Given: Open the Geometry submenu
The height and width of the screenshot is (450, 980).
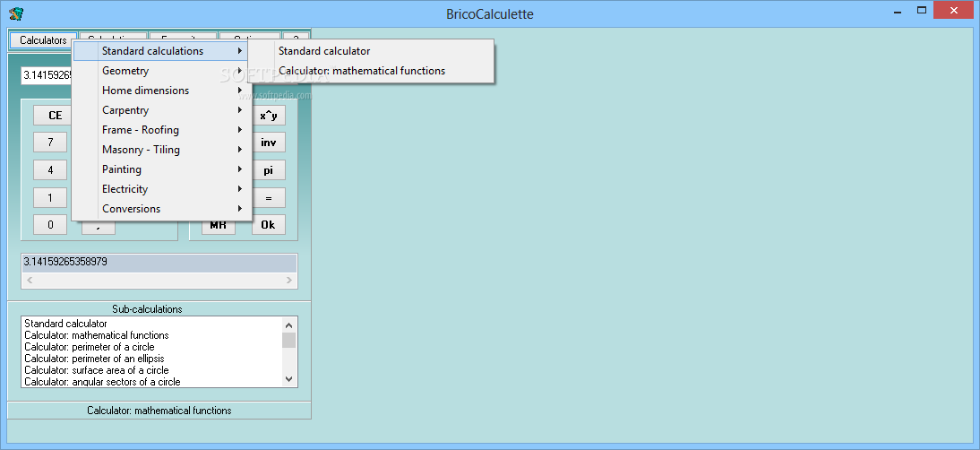Looking at the screenshot, I should pyautogui.click(x=162, y=71).
